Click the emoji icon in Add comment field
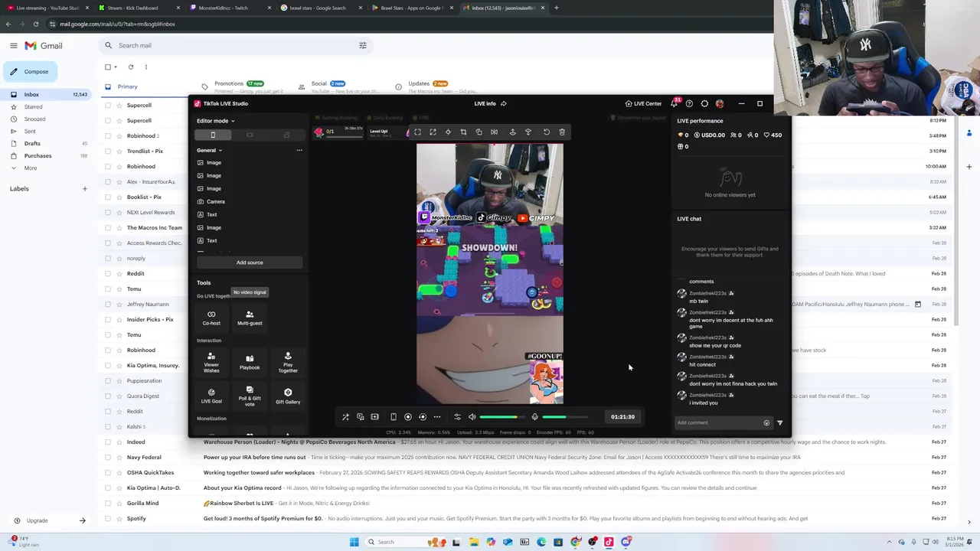The height and width of the screenshot is (551, 980). click(766, 422)
